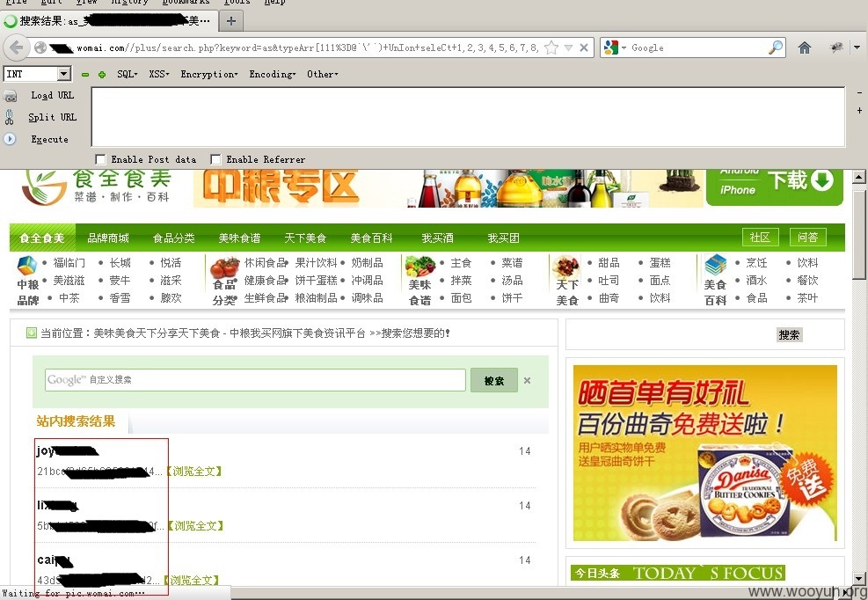Click the 果汁饮料 category link
This screenshot has height=600, width=868.
click(x=316, y=262)
